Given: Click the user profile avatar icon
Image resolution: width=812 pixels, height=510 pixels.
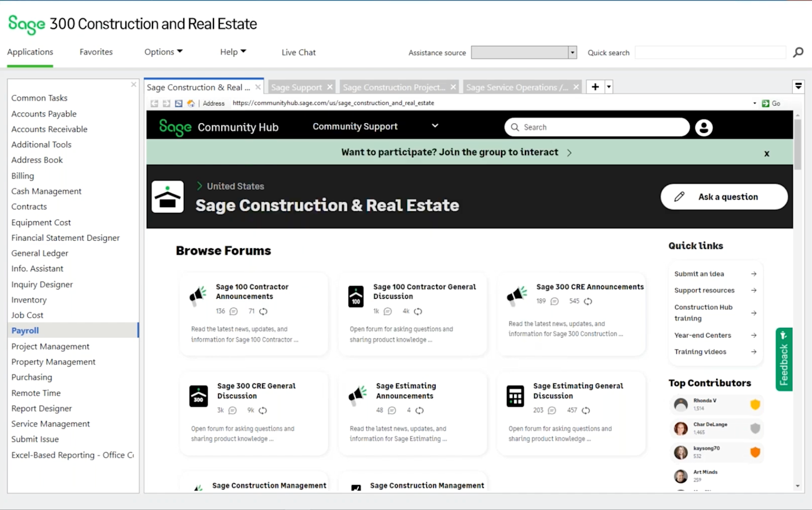Looking at the screenshot, I should coord(704,128).
